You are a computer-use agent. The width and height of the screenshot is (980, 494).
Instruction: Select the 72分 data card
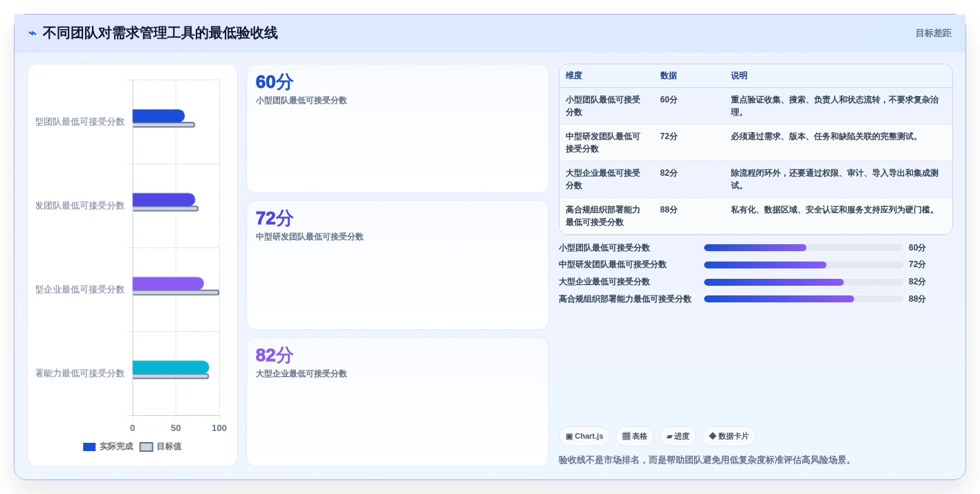click(x=398, y=265)
